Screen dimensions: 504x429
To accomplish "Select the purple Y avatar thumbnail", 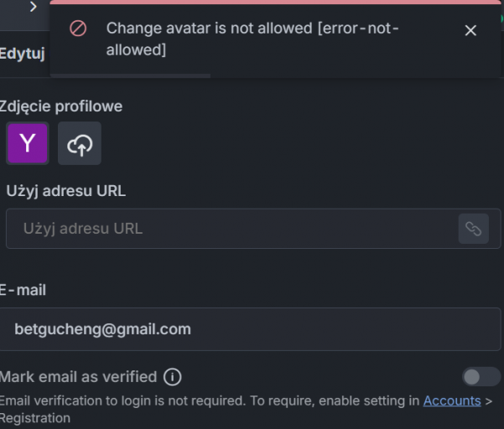I will pyautogui.click(x=28, y=143).
